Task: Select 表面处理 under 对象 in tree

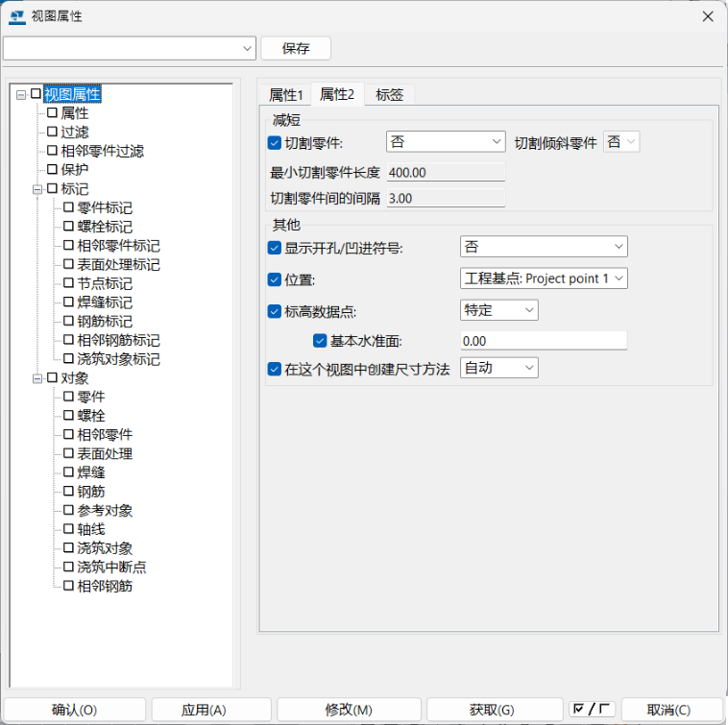Action: pyautogui.click(x=105, y=453)
